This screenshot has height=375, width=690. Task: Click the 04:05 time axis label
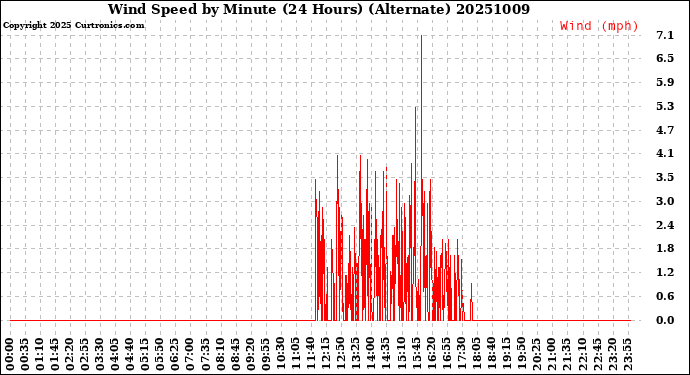coord(115,355)
